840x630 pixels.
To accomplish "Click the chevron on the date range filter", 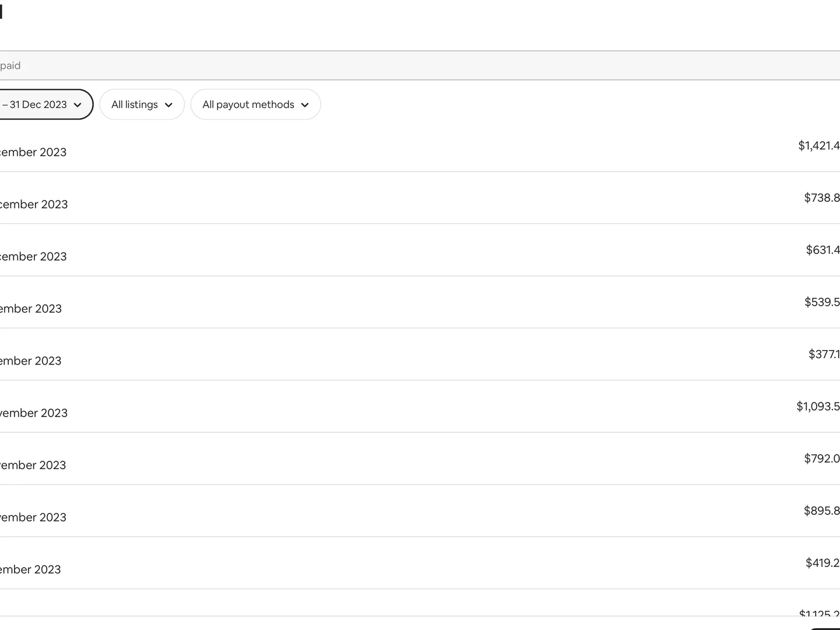I will click(78, 105).
